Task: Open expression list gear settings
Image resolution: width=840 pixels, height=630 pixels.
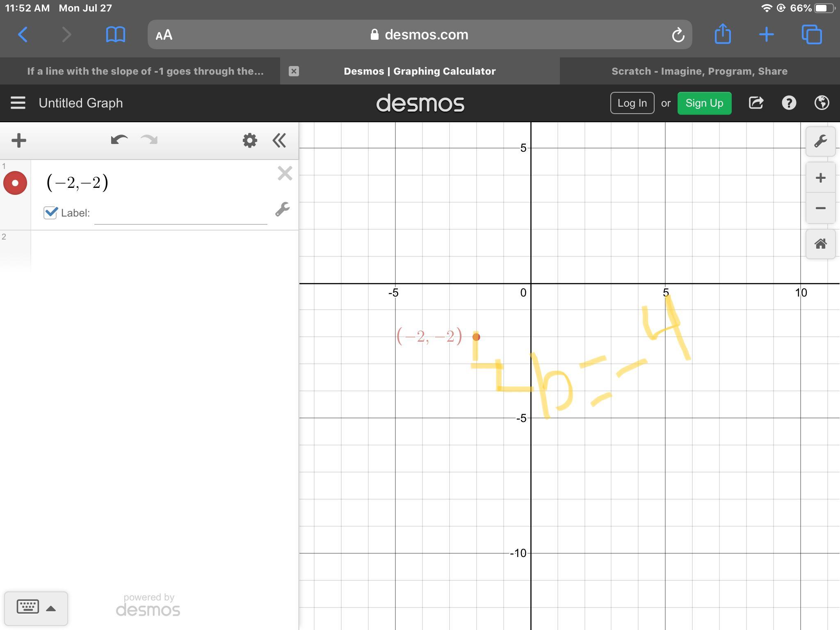Action: (x=249, y=141)
